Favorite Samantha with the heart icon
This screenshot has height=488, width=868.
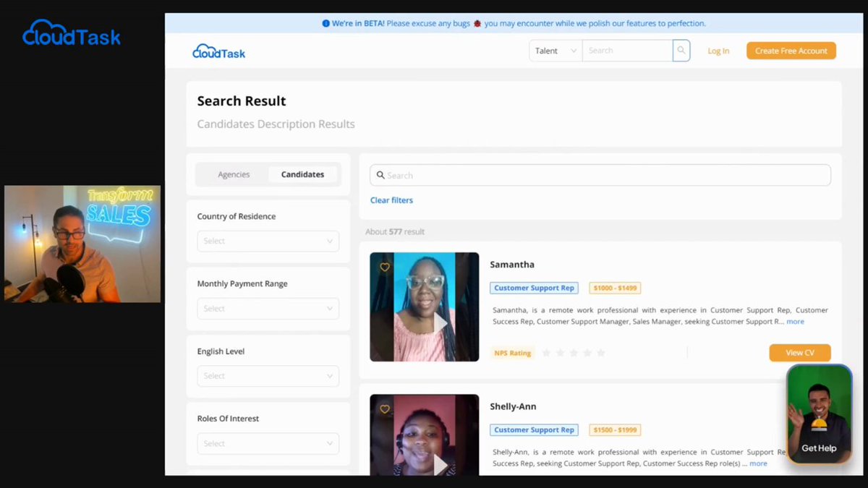click(x=385, y=267)
